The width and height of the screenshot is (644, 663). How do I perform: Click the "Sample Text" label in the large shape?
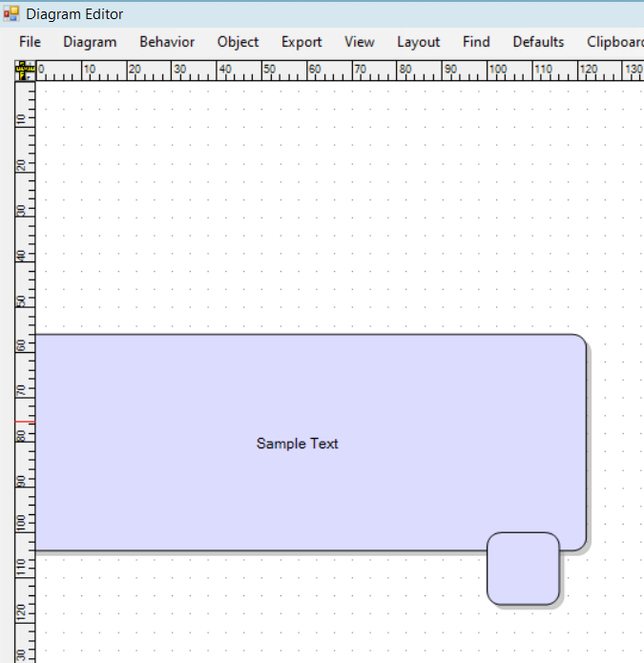tap(297, 444)
